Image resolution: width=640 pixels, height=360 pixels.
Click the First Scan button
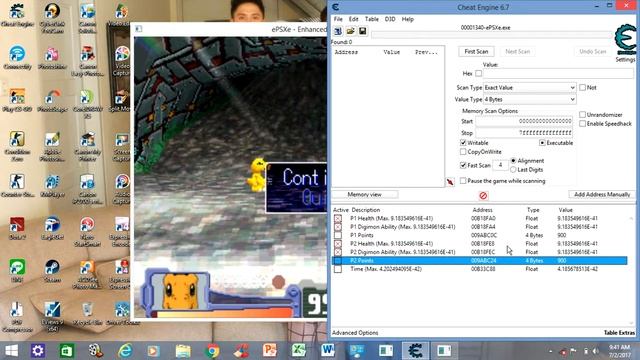coord(476,51)
